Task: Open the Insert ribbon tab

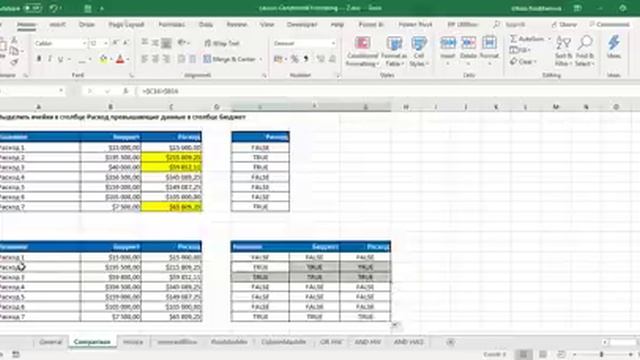Action: (58, 24)
